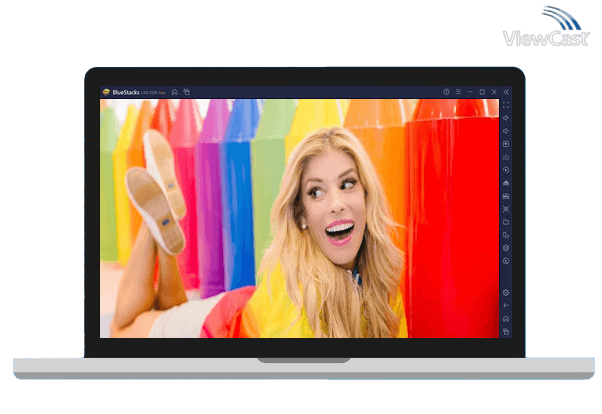Enter fullscreen mode from sidebar
Image resolution: width=602 pixels, height=414 pixels.
coord(506,105)
